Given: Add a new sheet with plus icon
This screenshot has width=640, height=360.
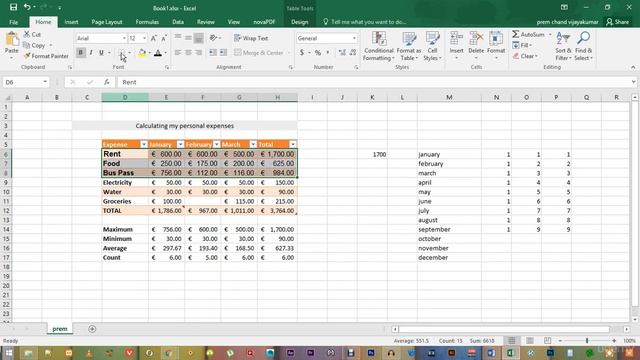Looking at the screenshot, I should [92, 329].
